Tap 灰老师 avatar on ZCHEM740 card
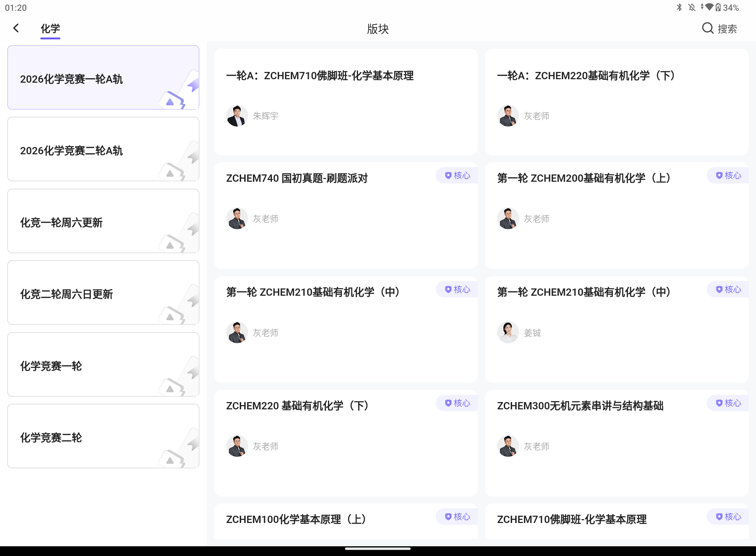Screen dimensions: 756x556 pyautogui.click(x=237, y=219)
